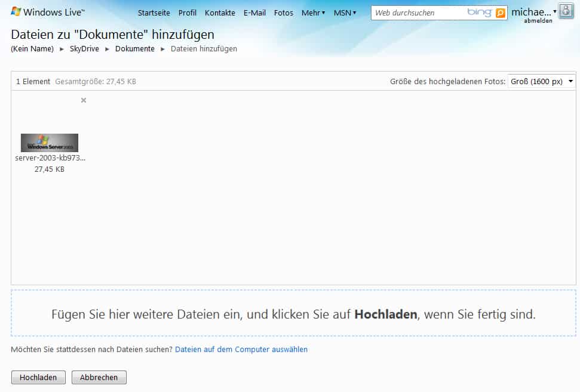Expand the MSN dropdown menu
Screen dimensions: 580x392
click(x=345, y=13)
